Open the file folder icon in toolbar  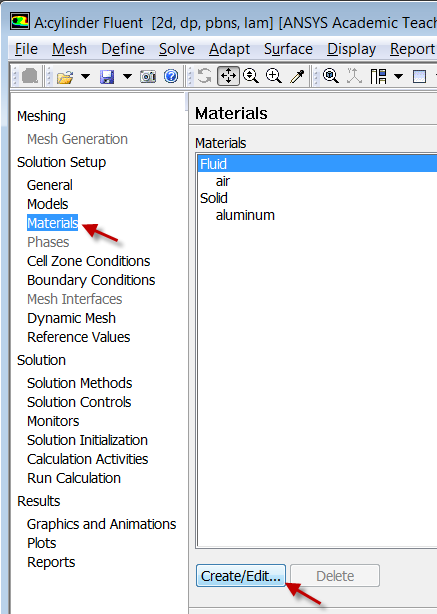pyautogui.click(x=65, y=76)
